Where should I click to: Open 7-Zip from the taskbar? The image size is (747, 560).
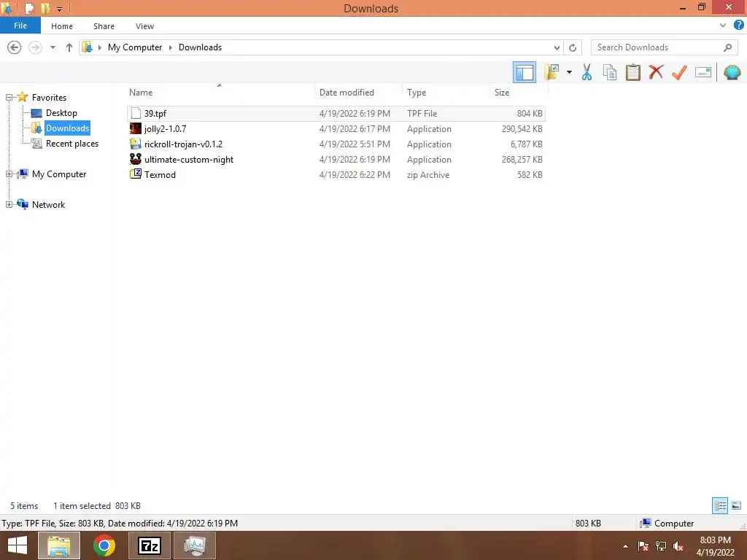pyautogui.click(x=149, y=545)
